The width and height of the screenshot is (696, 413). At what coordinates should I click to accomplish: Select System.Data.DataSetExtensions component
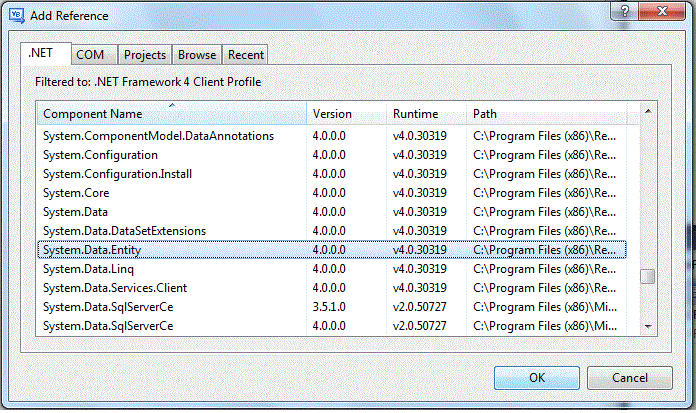(x=332, y=231)
